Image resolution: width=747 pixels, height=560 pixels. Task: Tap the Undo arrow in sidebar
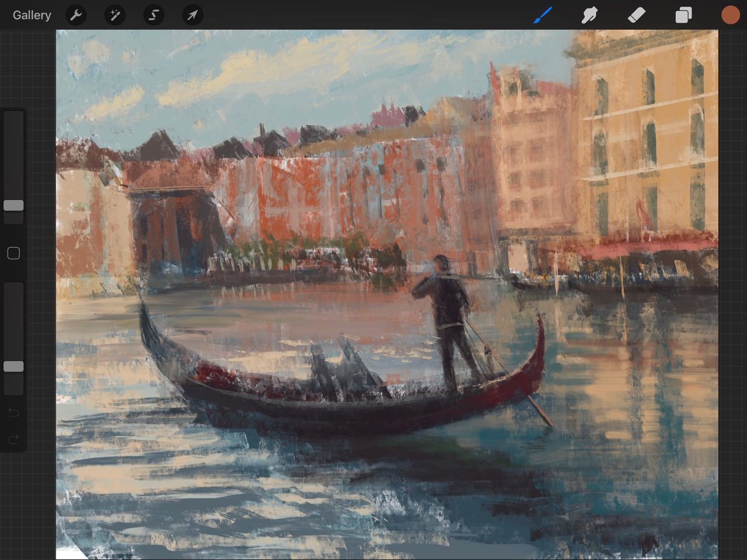(x=13, y=413)
